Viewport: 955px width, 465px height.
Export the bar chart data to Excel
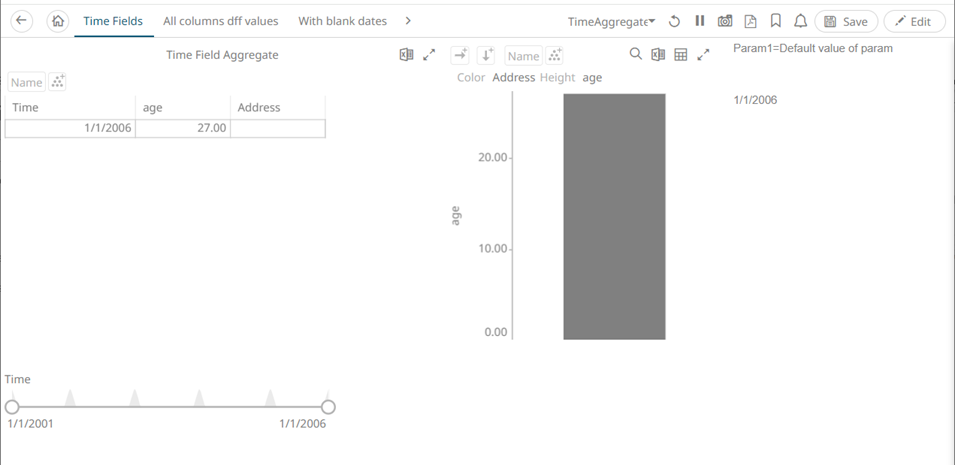coord(658,55)
